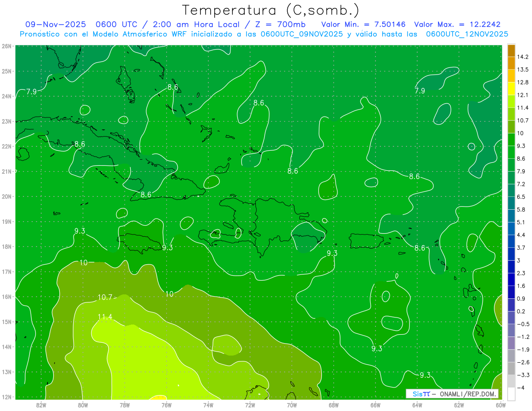Click the "10.7" contour label on the map
532x411 pixels.
coord(105,297)
